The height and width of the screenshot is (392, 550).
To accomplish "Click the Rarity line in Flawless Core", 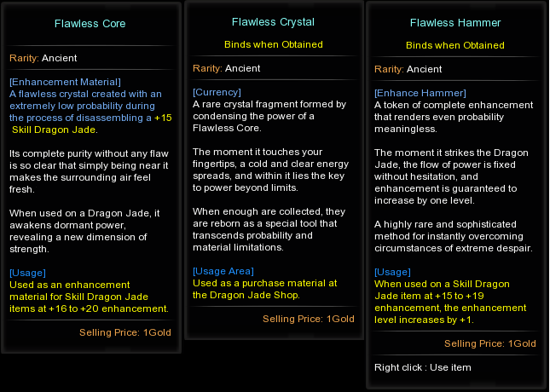I will (x=43, y=58).
